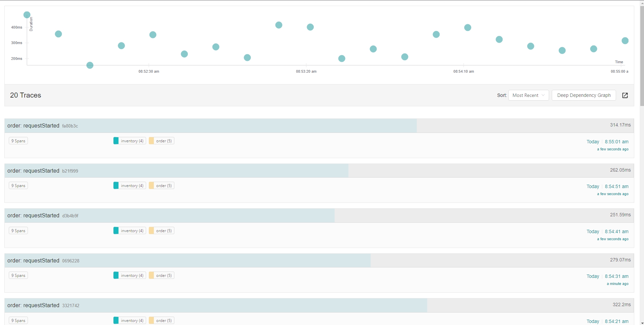Open trace order: requestStarted d3b4b9f
The image size is (644, 325).
click(x=43, y=216)
